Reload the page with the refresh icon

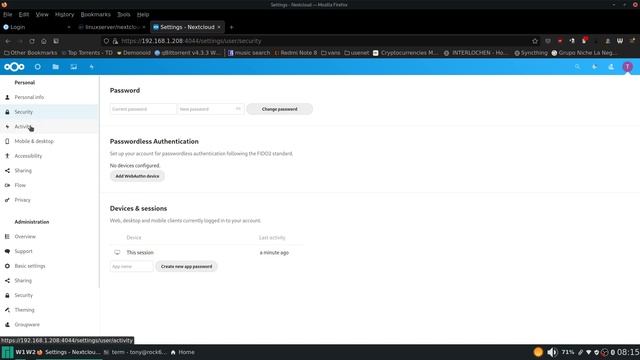coord(32,41)
